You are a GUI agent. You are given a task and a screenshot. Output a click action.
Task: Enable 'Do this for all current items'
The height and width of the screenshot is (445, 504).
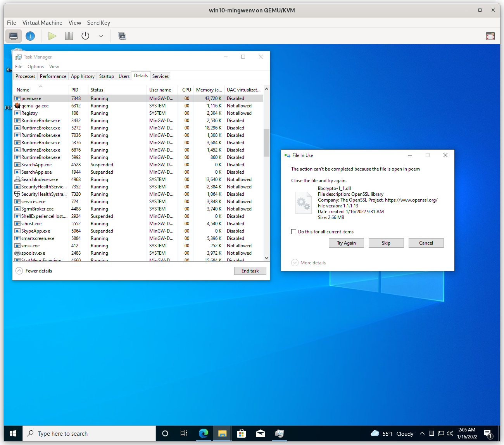[x=294, y=231]
